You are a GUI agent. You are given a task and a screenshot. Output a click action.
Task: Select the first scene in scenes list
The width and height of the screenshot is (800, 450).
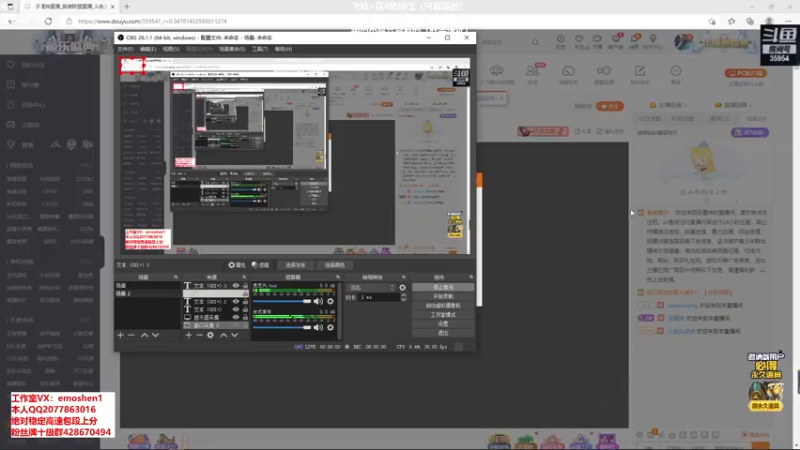tap(147, 286)
